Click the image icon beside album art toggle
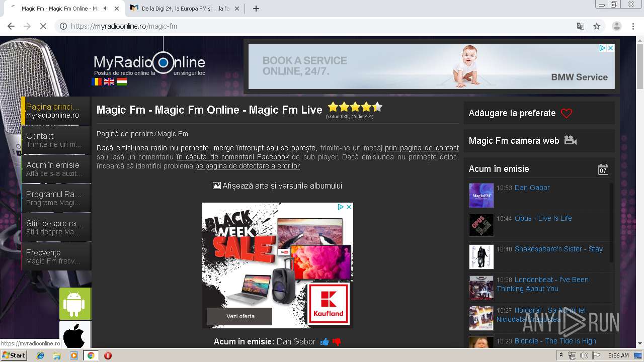This screenshot has height=362, width=644. tap(217, 186)
